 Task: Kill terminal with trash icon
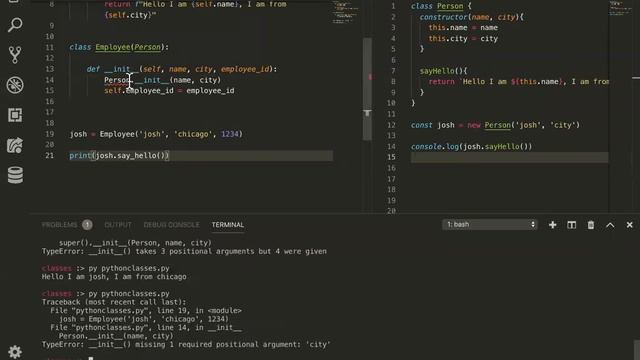tap(591, 225)
